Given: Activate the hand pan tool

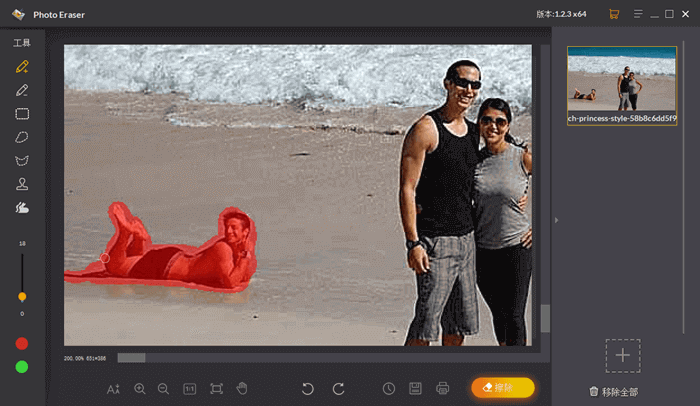Looking at the screenshot, I should click(x=241, y=388).
